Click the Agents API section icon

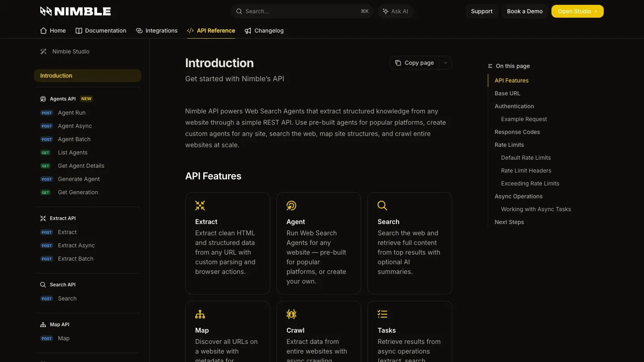tap(43, 99)
